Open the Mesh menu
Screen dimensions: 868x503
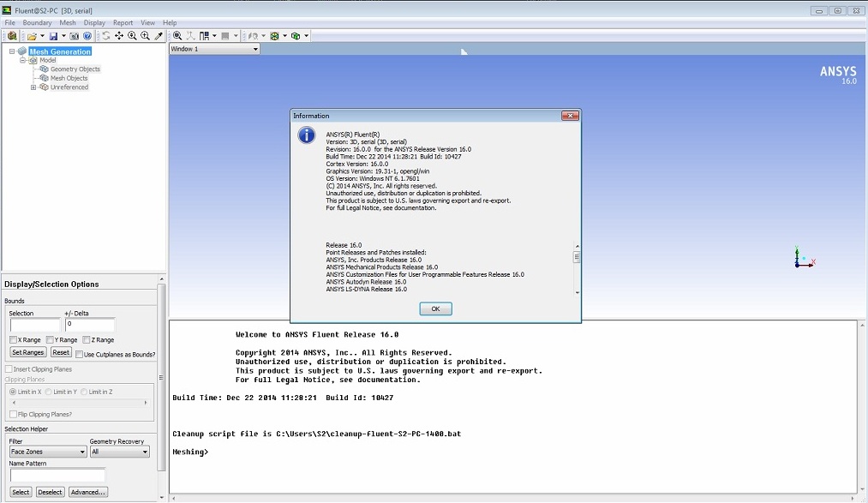68,22
